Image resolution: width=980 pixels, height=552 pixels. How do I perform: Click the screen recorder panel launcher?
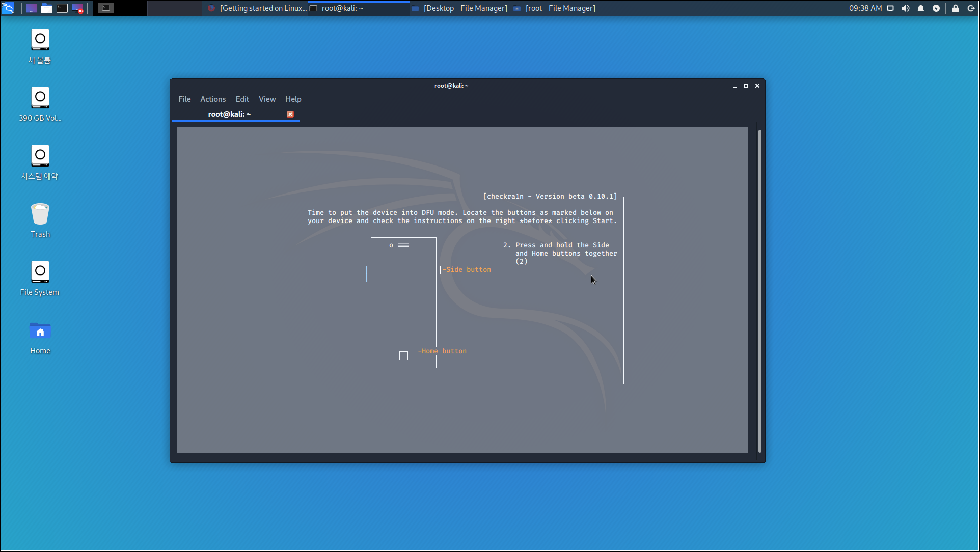[77, 8]
